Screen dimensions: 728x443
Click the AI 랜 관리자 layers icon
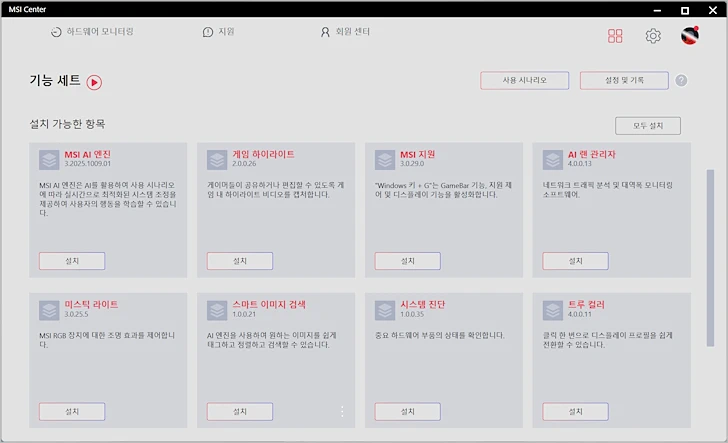pyautogui.click(x=552, y=160)
